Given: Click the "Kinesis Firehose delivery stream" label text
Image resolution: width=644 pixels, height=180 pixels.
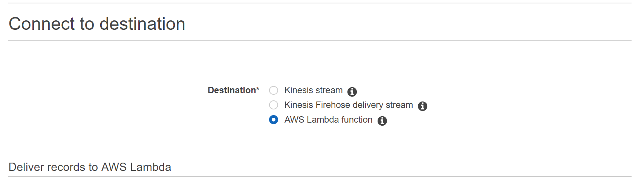Looking at the screenshot, I should pyautogui.click(x=349, y=105).
